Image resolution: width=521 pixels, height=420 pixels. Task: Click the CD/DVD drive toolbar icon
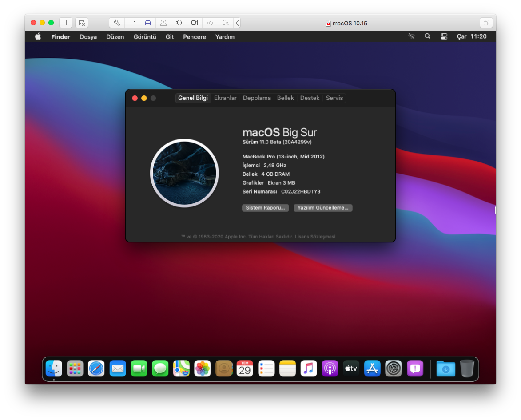(163, 23)
